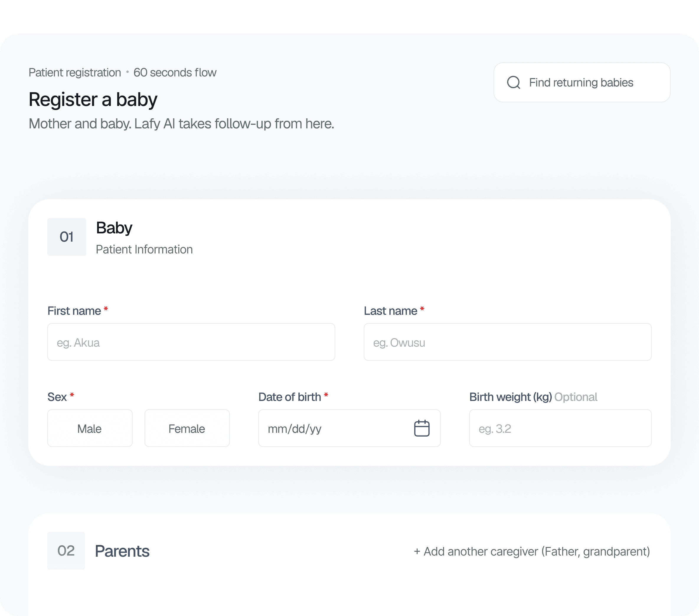Click the magnifier search icon
The width and height of the screenshot is (699, 616).
point(514,82)
